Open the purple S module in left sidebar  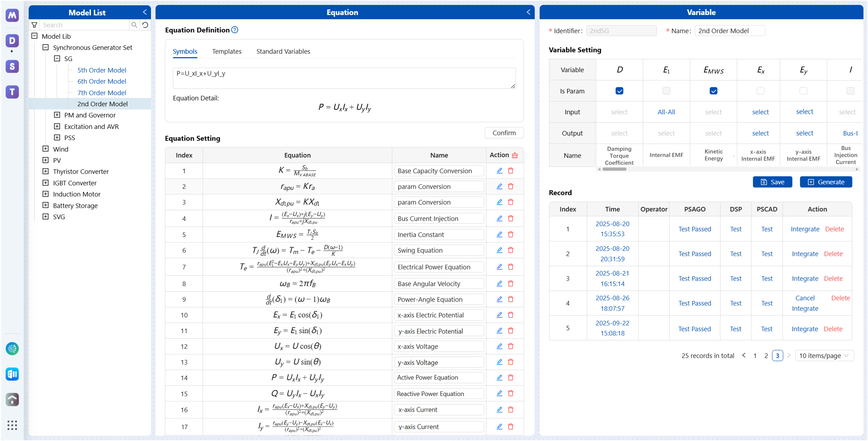click(12, 66)
